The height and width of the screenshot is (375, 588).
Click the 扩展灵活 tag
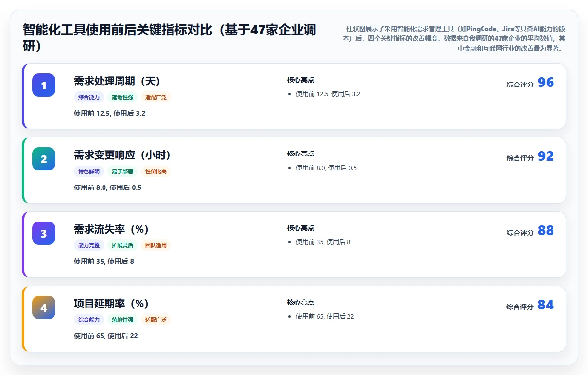click(x=122, y=245)
